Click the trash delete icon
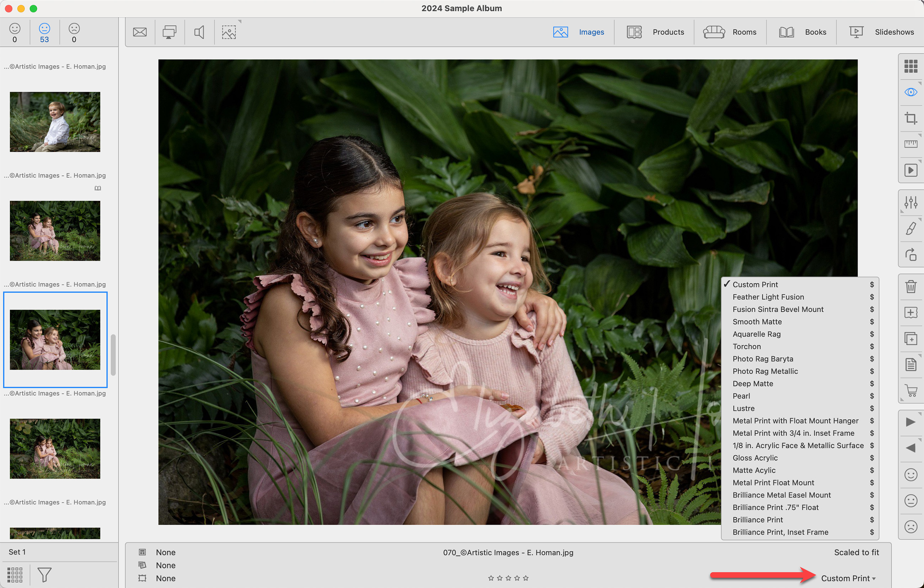 point(910,286)
